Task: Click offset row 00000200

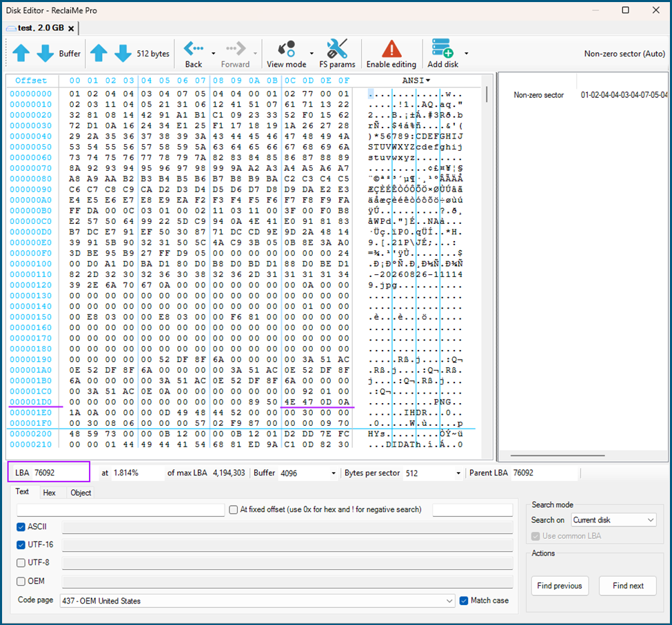Action: click(31, 433)
